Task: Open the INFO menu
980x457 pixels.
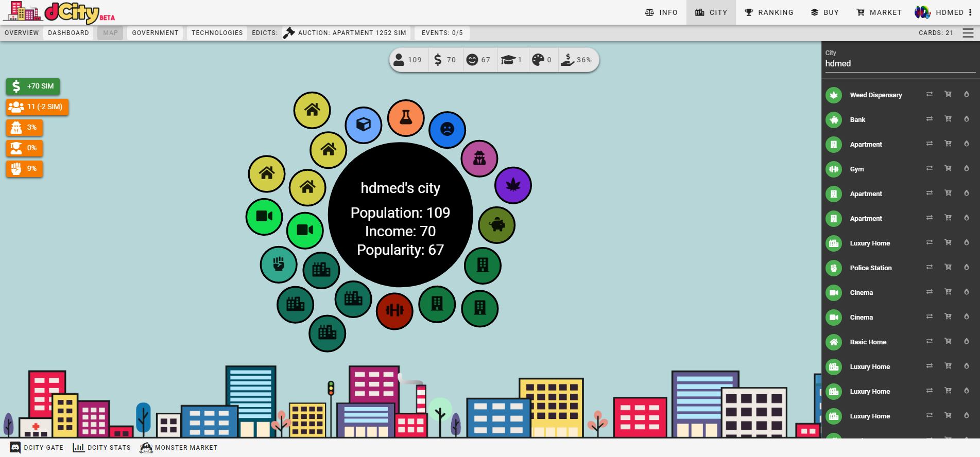Action: coord(661,12)
